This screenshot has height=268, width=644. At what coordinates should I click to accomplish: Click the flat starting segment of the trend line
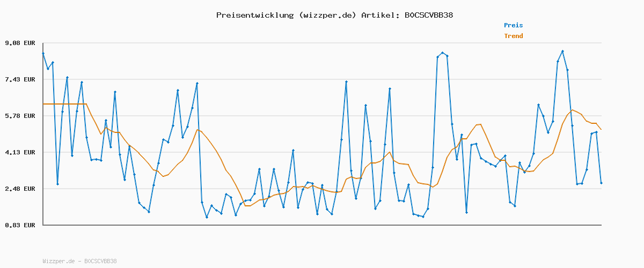tap(64, 104)
